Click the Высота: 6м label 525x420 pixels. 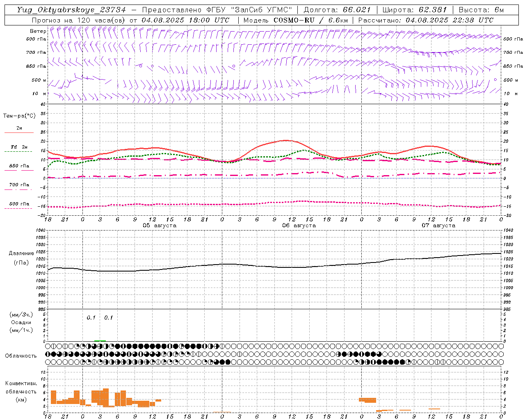[481, 10]
